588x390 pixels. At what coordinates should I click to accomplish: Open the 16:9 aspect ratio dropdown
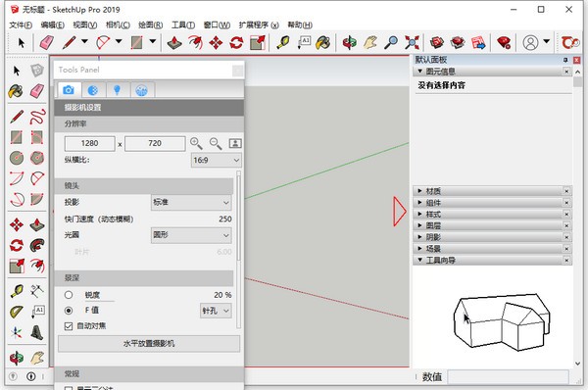[217, 161]
